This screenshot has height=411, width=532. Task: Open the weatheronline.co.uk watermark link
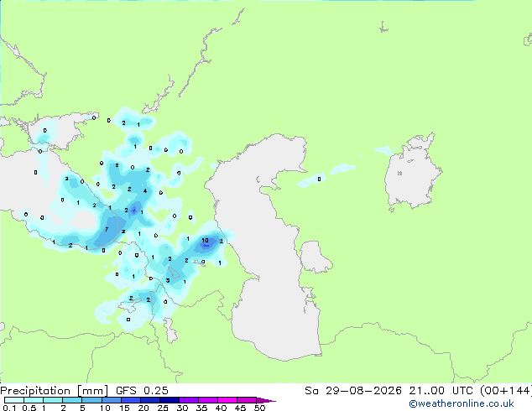pos(462,403)
